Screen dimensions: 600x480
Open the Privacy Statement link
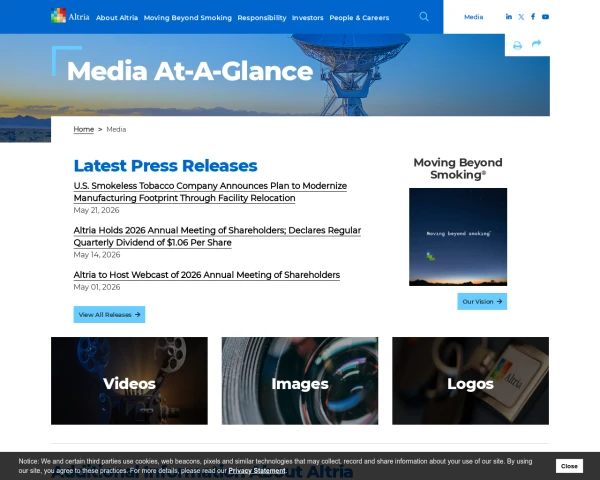tap(257, 470)
